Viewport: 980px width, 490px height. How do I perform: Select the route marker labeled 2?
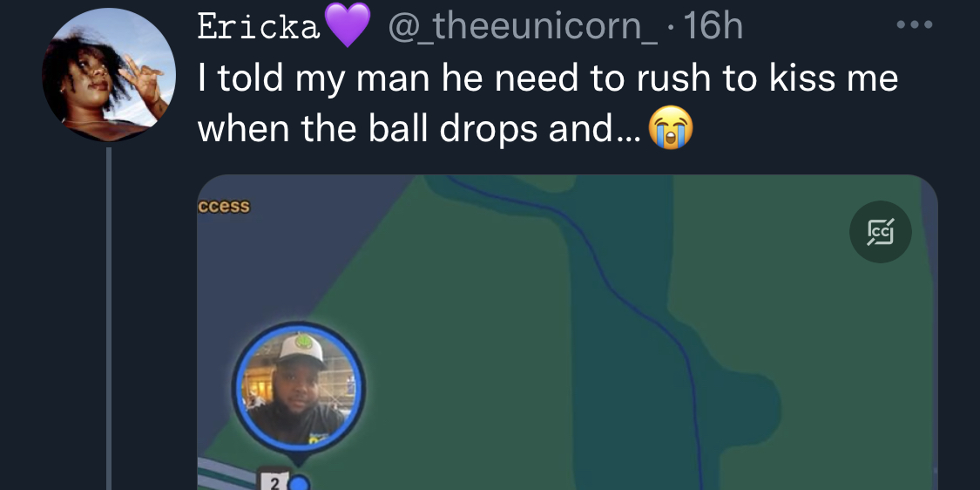coord(274,480)
